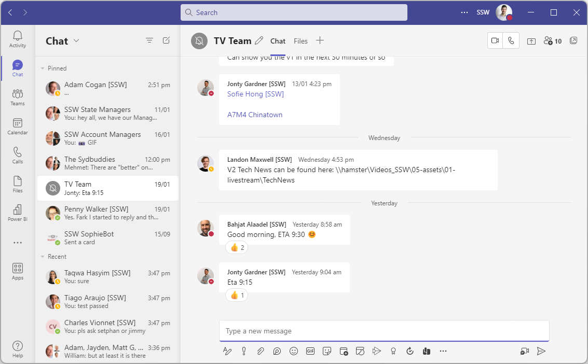
Task: Edit the TV Team group name
Action: pos(259,40)
